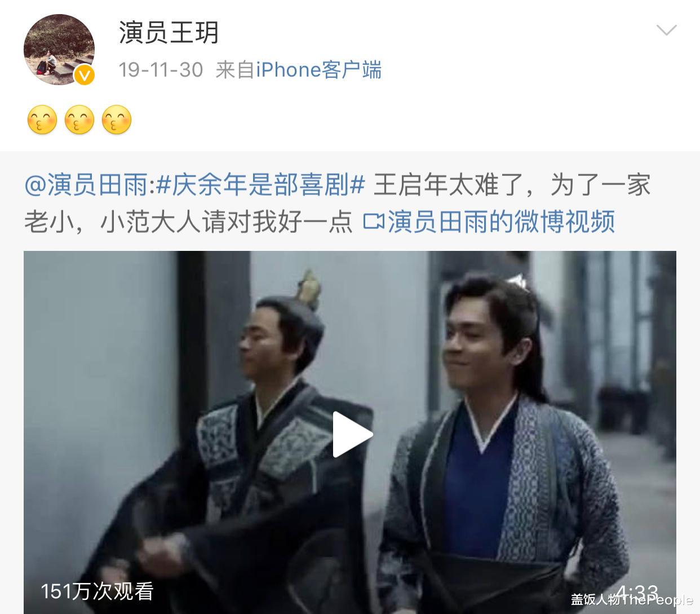Tap the iPhone客户端 source link
This screenshot has width=700, height=614.
tap(318, 70)
